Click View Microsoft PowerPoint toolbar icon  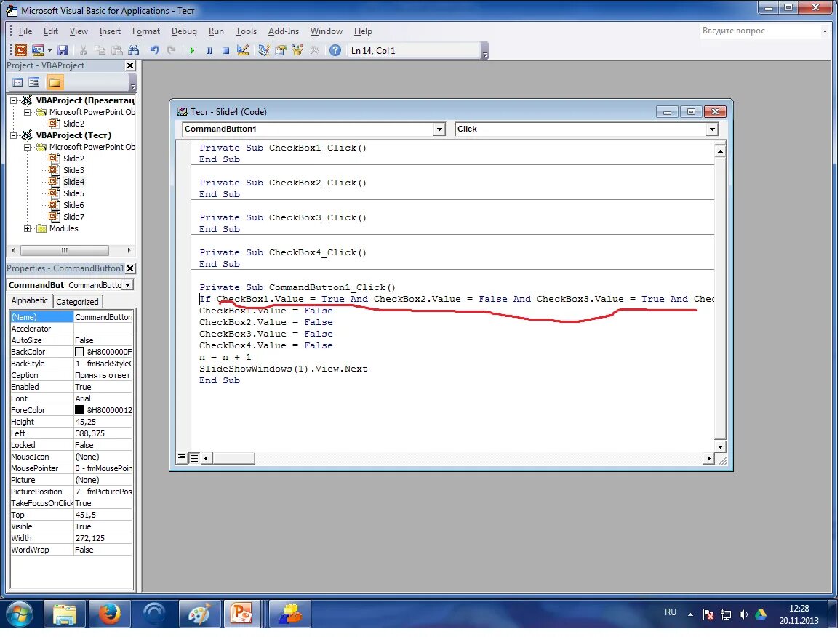(21, 50)
